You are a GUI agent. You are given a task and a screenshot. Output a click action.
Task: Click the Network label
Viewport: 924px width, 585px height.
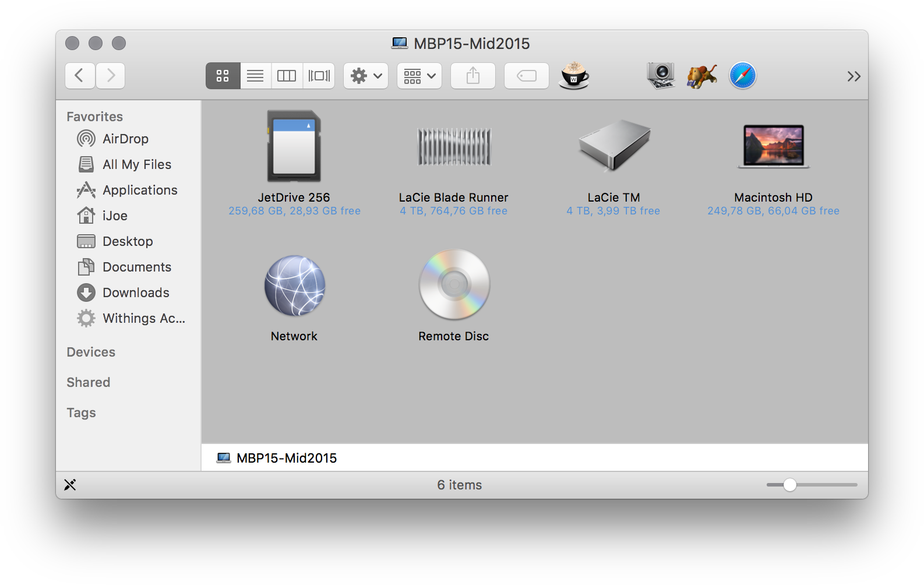coord(294,336)
